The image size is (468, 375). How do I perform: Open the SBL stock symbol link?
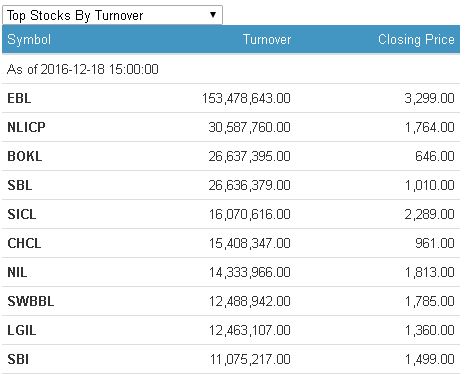click(x=20, y=185)
